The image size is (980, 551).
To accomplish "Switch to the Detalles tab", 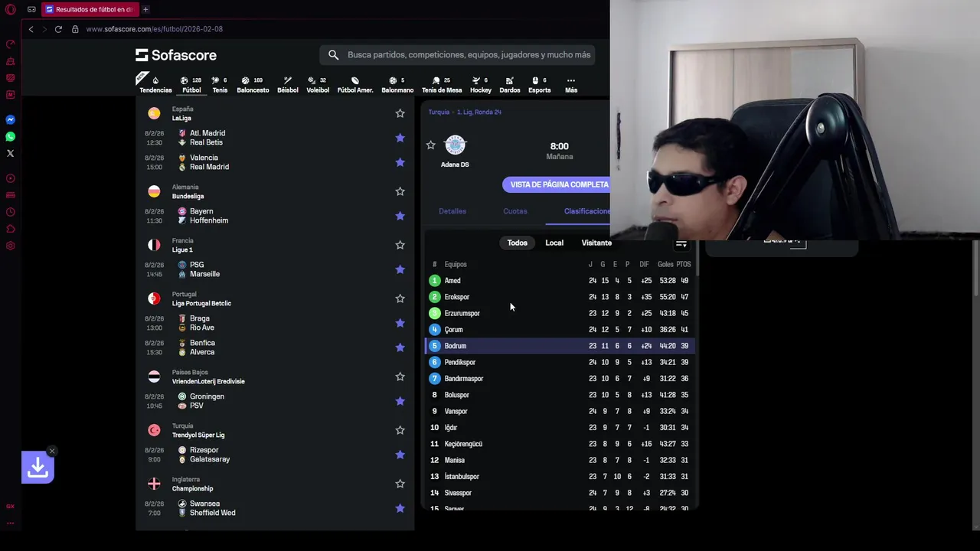I will pyautogui.click(x=452, y=211).
